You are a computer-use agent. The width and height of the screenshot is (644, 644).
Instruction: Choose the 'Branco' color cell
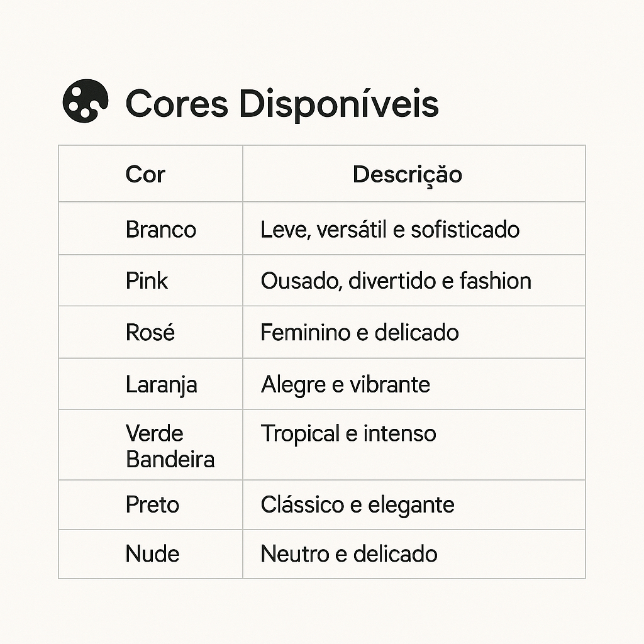[x=161, y=230]
